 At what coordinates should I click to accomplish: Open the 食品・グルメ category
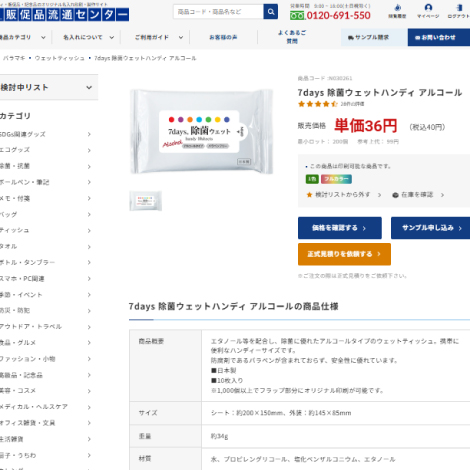click(x=46, y=343)
